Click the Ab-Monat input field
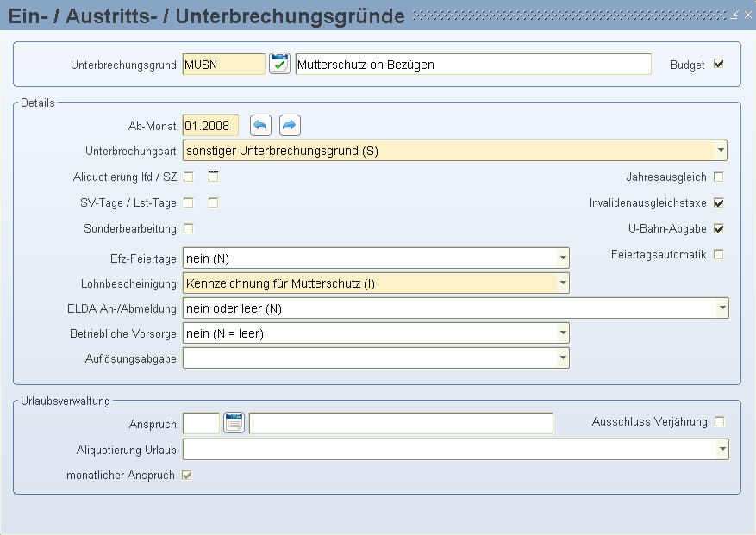 point(210,126)
